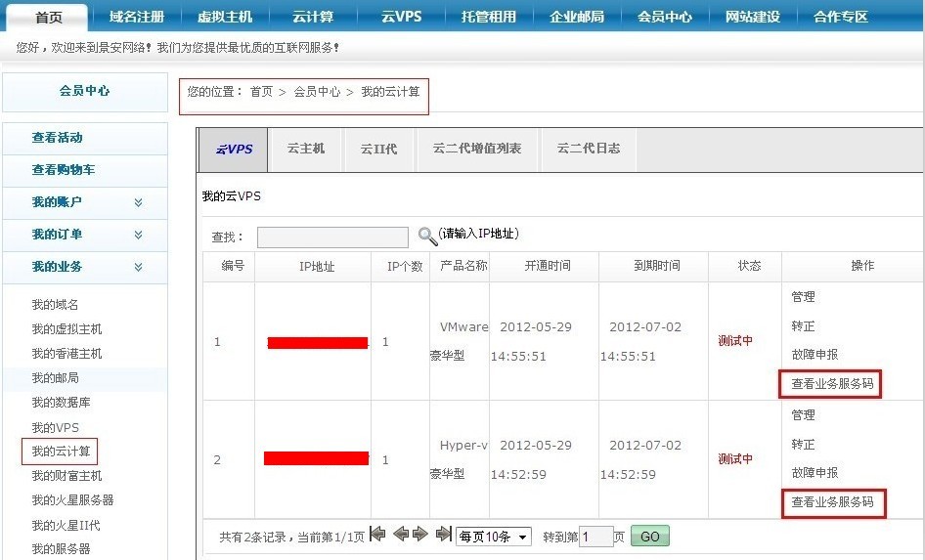The image size is (925, 560).
Task: Go to first page arrow icon
Action: pyautogui.click(x=377, y=535)
